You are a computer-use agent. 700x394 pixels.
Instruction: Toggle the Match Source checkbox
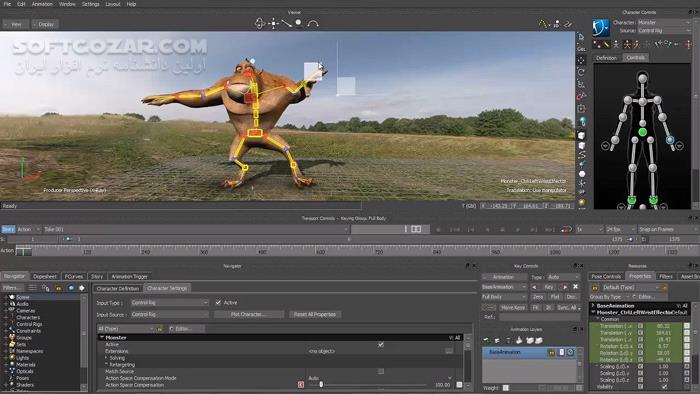click(381, 371)
